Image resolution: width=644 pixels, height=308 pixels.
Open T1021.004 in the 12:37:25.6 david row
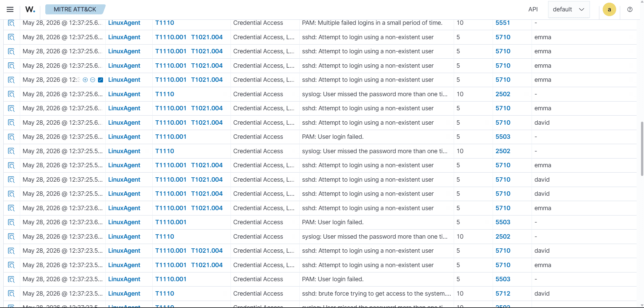207,123
